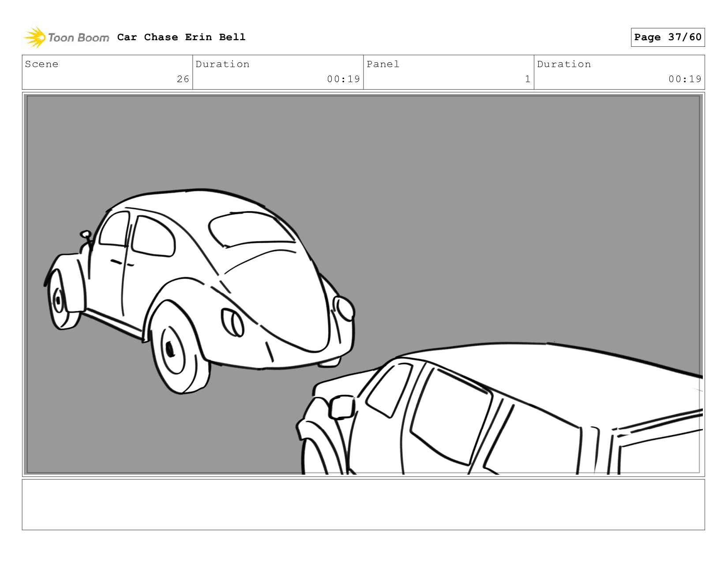The height and width of the screenshot is (563, 728).
Task: Click the title 'Car Chase Erin Bell'
Action: 181,37
